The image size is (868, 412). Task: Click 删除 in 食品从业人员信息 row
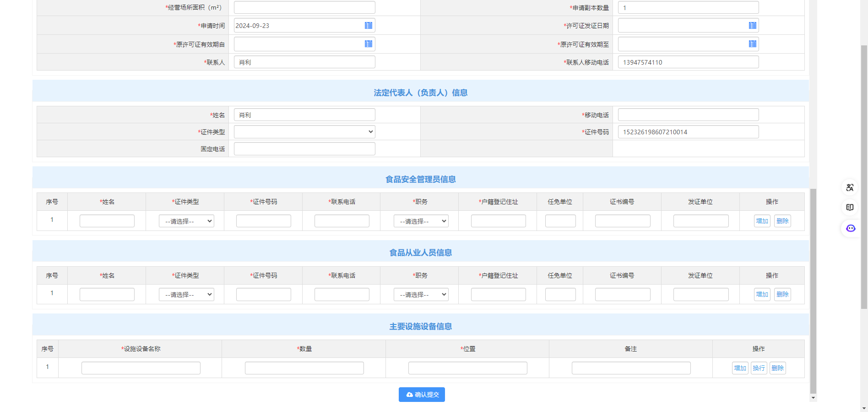pyautogui.click(x=782, y=295)
